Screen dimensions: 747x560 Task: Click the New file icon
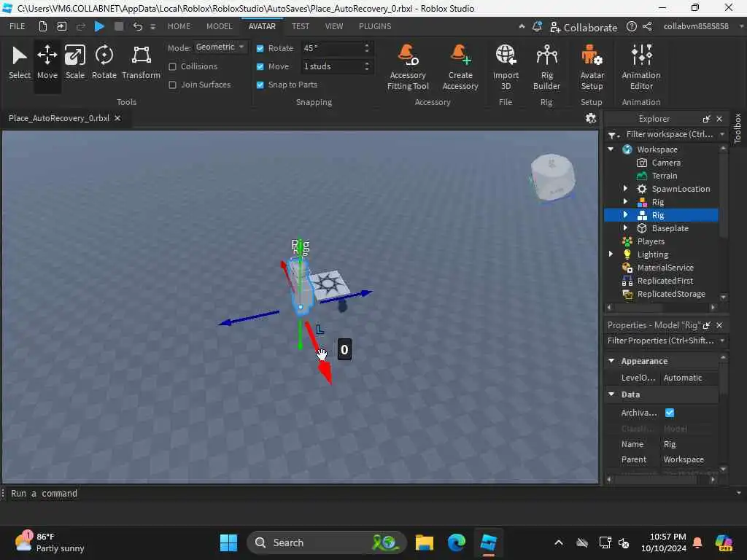(42, 26)
